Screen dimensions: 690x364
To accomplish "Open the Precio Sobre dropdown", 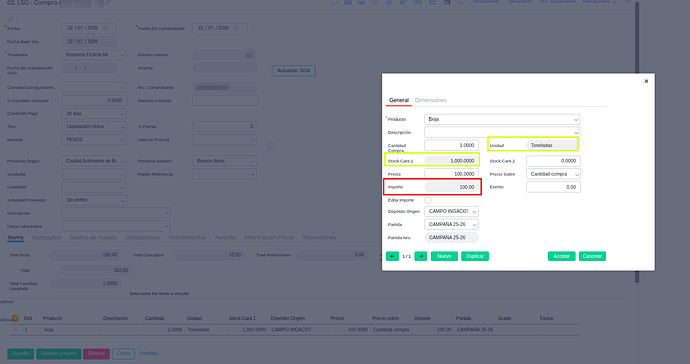I will point(553,174).
